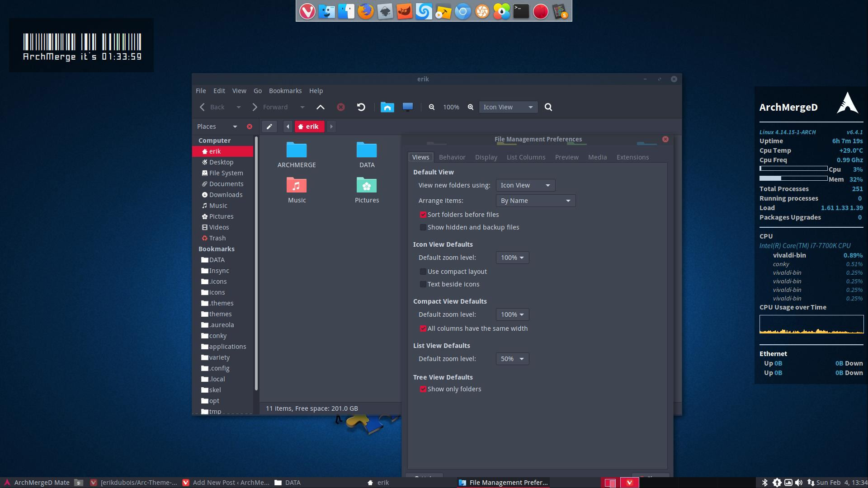Enable Use compact layout
The width and height of the screenshot is (868, 488).
click(x=423, y=272)
